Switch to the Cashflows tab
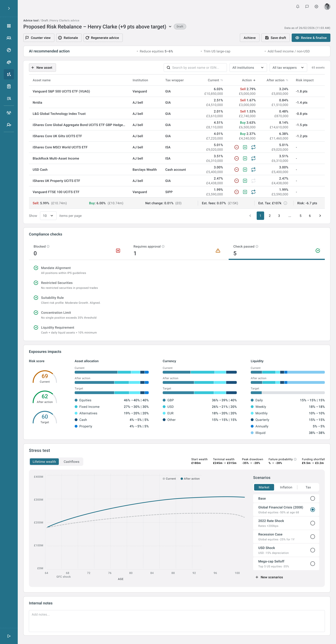 (x=71, y=462)
